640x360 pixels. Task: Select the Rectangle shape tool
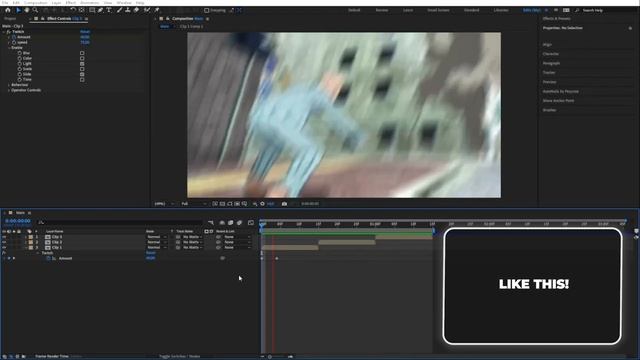[x=92, y=10]
